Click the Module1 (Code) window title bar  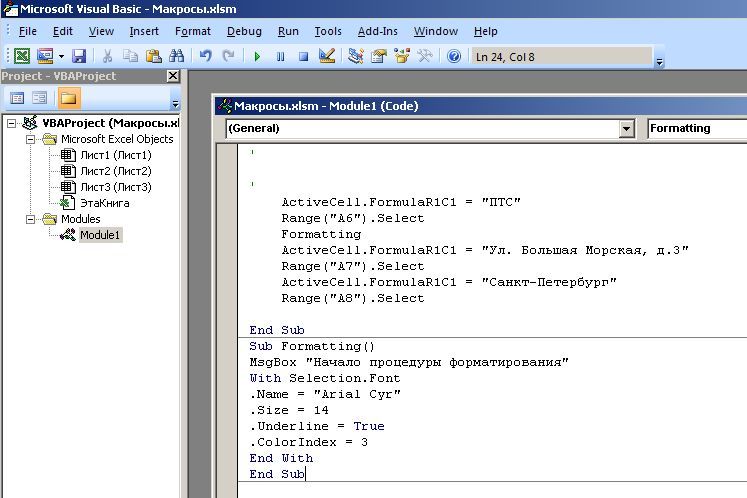(481, 106)
